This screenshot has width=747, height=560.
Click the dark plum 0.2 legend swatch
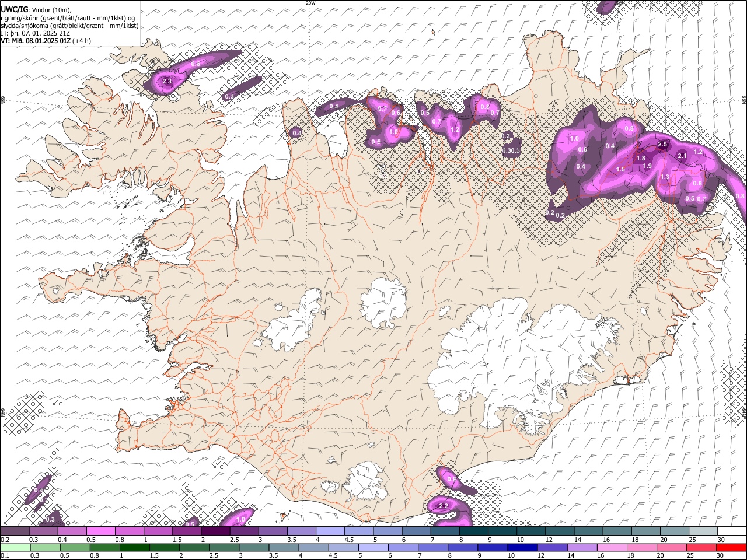15,531
